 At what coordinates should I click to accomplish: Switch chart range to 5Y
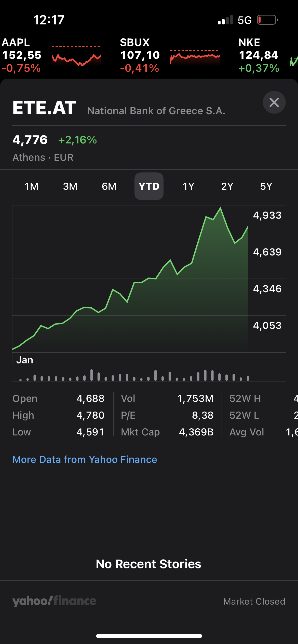[266, 186]
